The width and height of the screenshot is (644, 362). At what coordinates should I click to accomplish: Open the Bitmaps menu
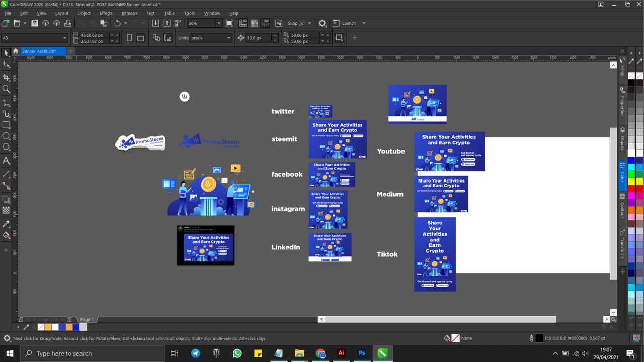[x=129, y=13]
